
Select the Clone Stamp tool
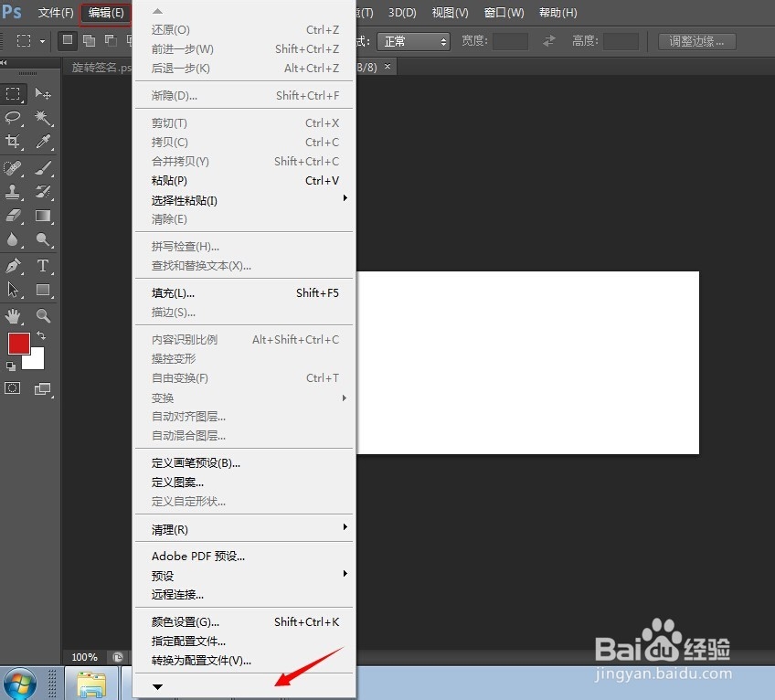pos(14,191)
